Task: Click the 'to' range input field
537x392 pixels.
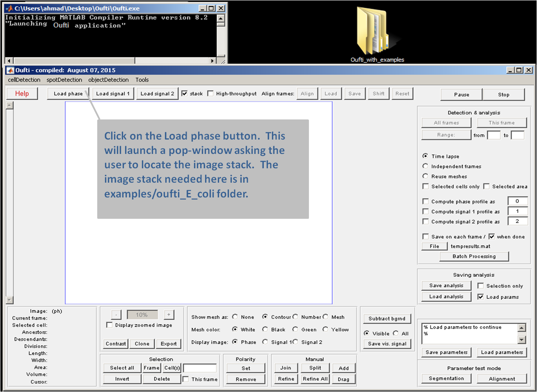Action: point(518,135)
